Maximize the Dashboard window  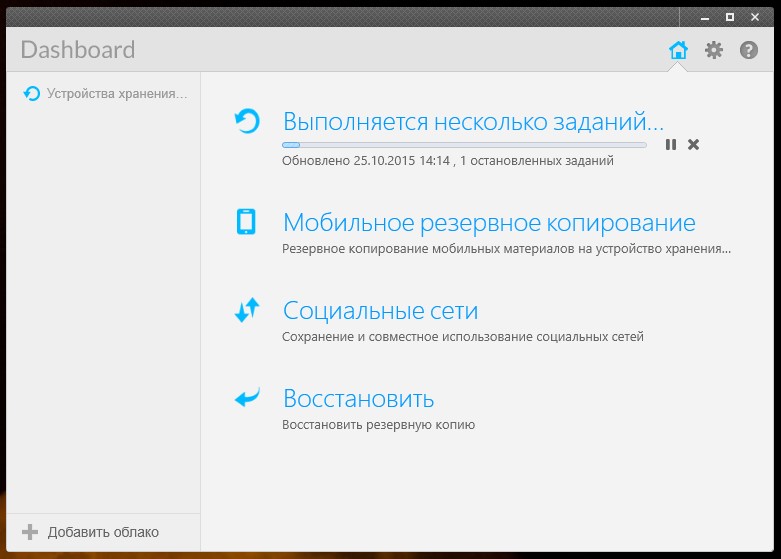[x=730, y=17]
